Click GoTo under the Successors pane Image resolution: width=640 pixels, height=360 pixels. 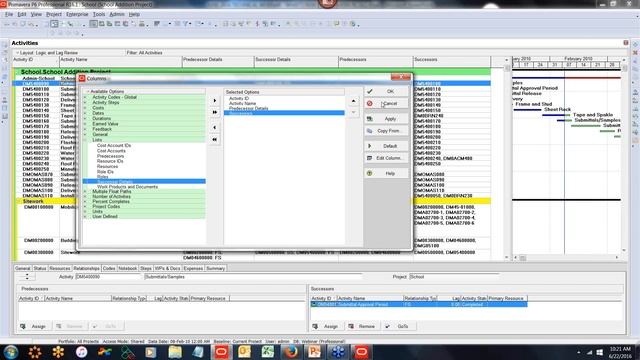pyautogui.click(x=398, y=327)
